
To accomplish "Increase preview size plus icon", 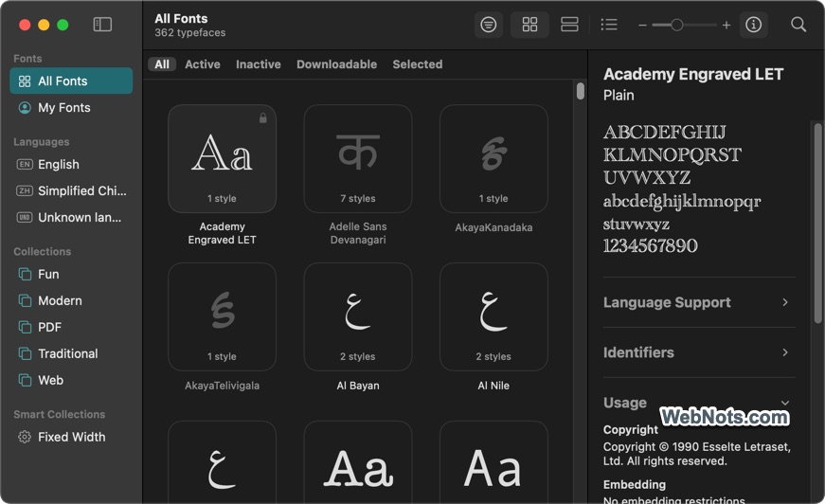I will (726, 26).
